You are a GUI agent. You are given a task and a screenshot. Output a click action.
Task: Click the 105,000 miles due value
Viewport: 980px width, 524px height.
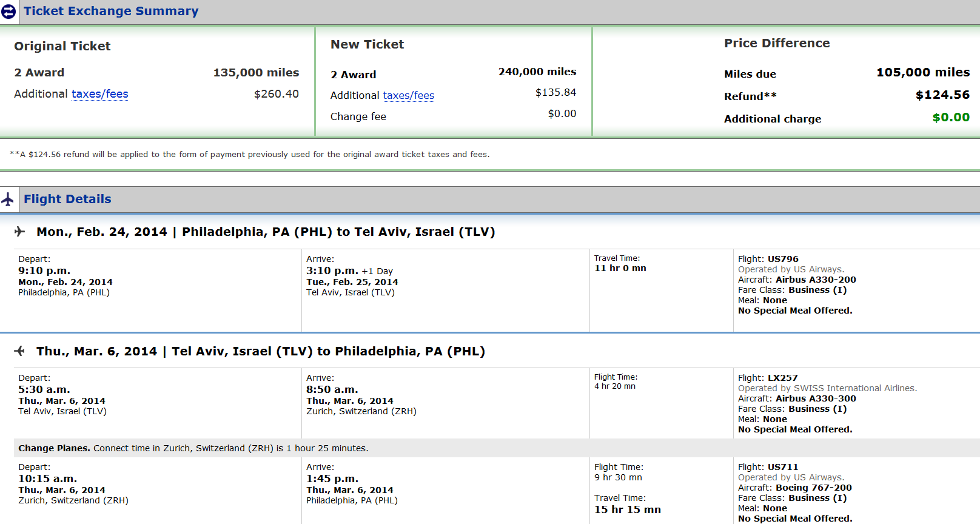pos(923,72)
